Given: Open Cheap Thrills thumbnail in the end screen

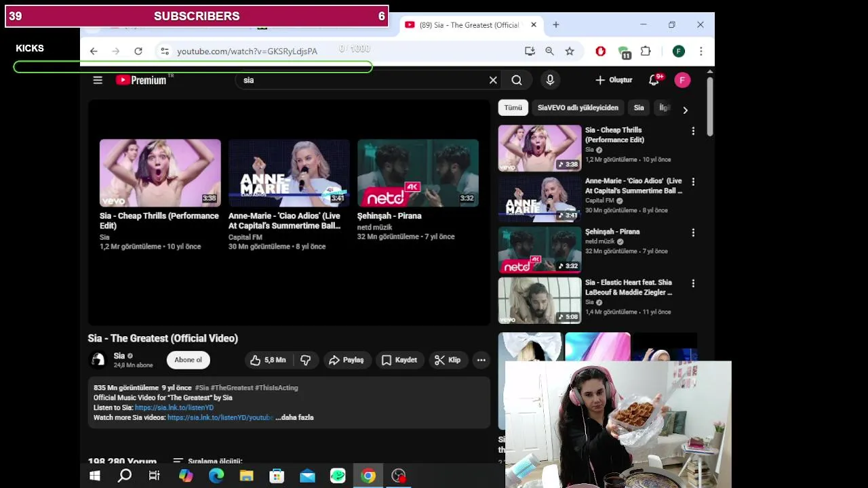Looking at the screenshot, I should [160, 173].
